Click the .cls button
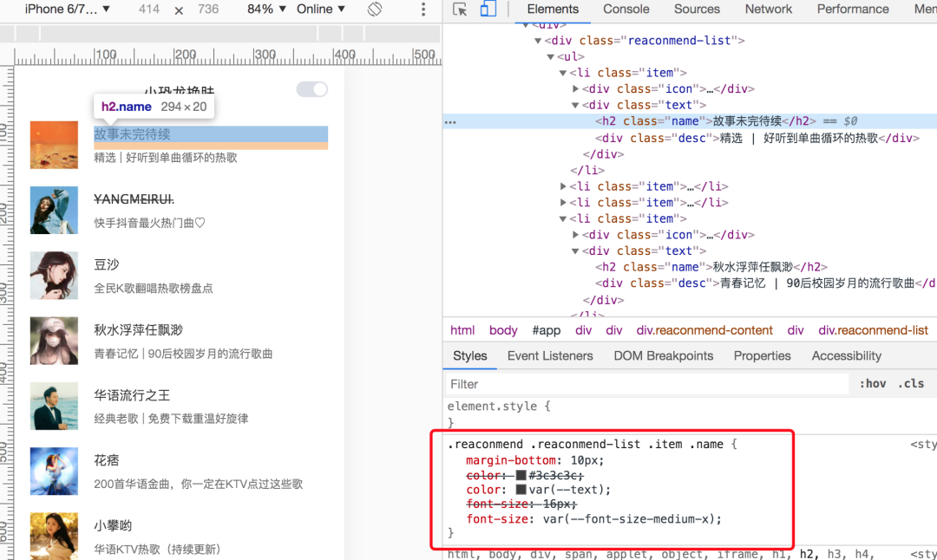Screen dimensions: 937x560 click(911, 384)
